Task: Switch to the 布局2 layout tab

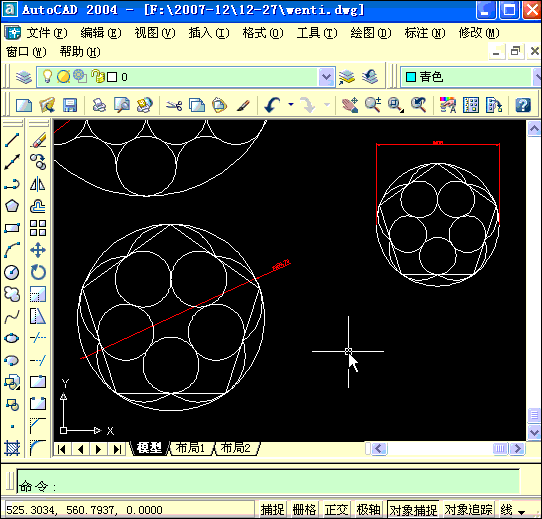Action: tap(236, 448)
